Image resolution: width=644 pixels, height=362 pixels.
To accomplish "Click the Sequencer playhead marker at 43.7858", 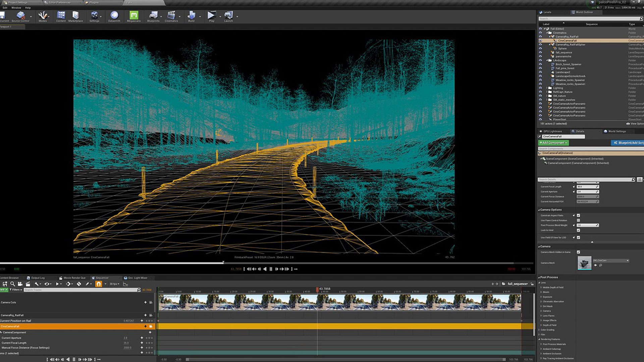I will click(x=317, y=289).
